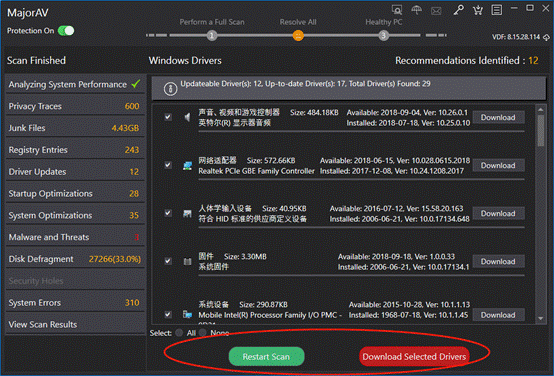
Task: Open the envelope mail icon
Action: (436, 11)
